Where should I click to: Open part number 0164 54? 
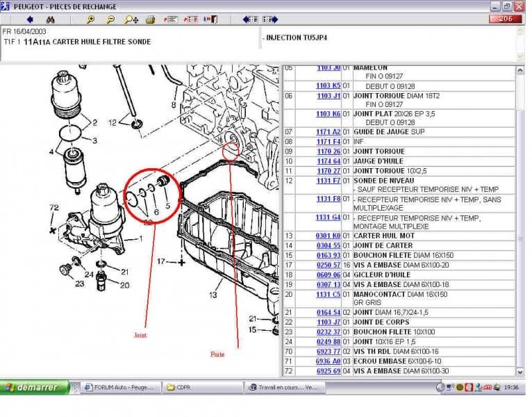coord(329,312)
